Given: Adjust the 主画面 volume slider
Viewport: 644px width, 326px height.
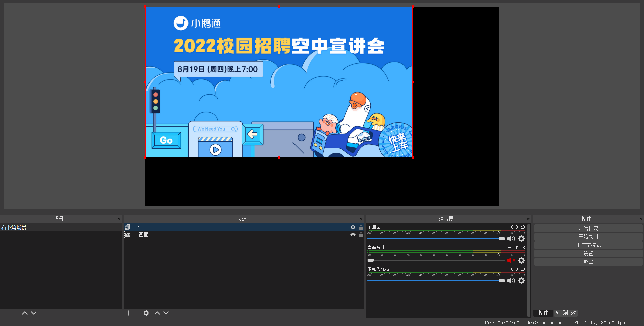Looking at the screenshot, I should click(x=436, y=239).
